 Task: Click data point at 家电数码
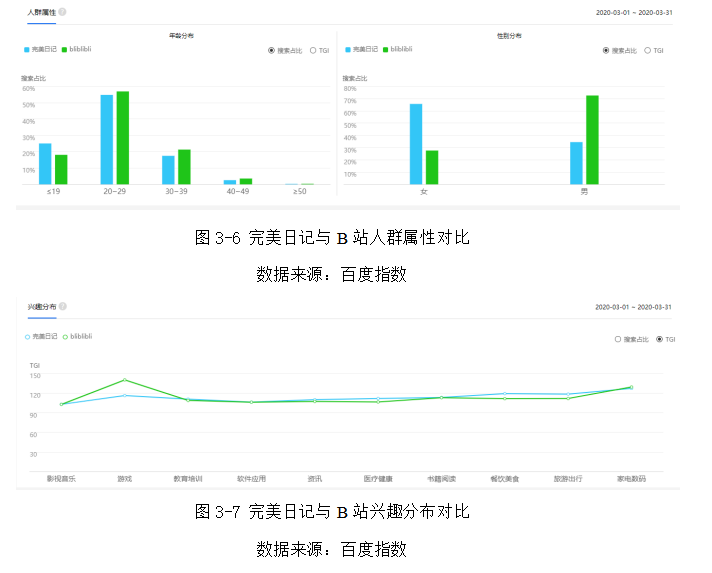click(x=631, y=387)
